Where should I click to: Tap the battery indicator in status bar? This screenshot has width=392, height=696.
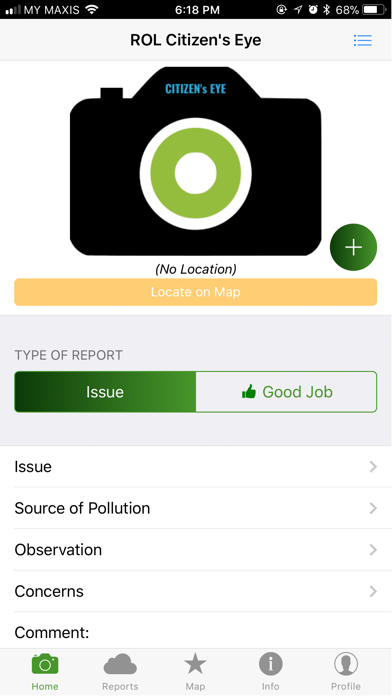click(374, 9)
